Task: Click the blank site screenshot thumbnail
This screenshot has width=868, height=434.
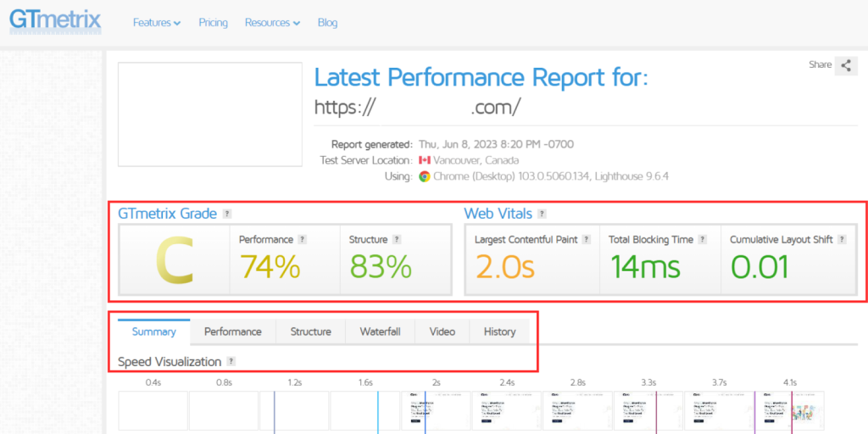Action: (210, 114)
